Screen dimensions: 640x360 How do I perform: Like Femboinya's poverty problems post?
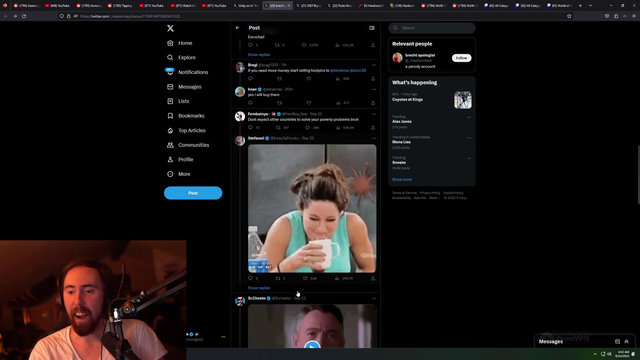tap(307, 128)
